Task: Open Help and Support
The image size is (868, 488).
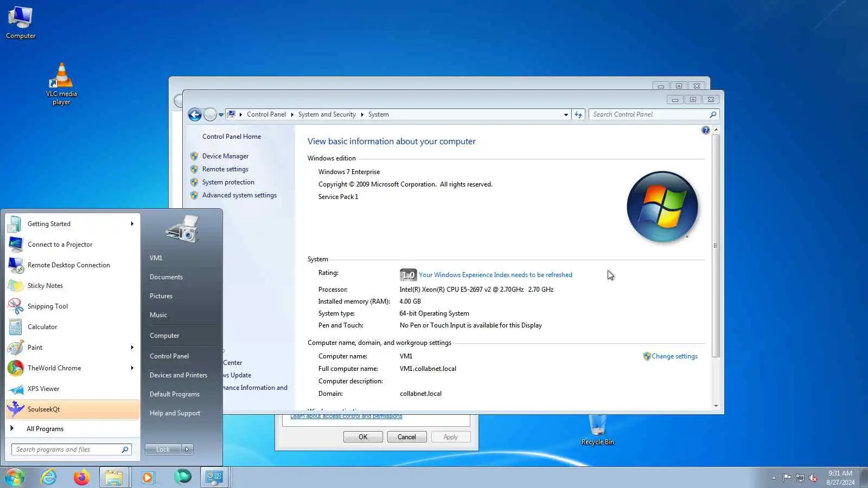Action: tap(175, 413)
